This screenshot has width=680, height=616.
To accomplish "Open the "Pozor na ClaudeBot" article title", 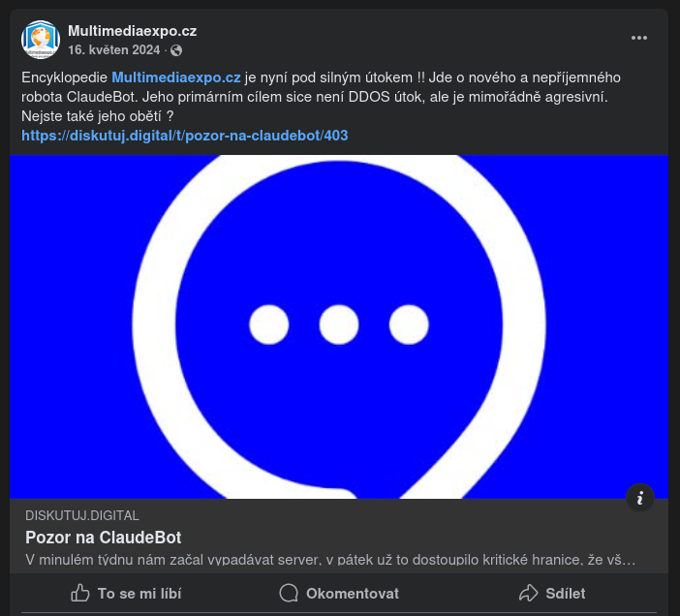I will (x=104, y=538).
